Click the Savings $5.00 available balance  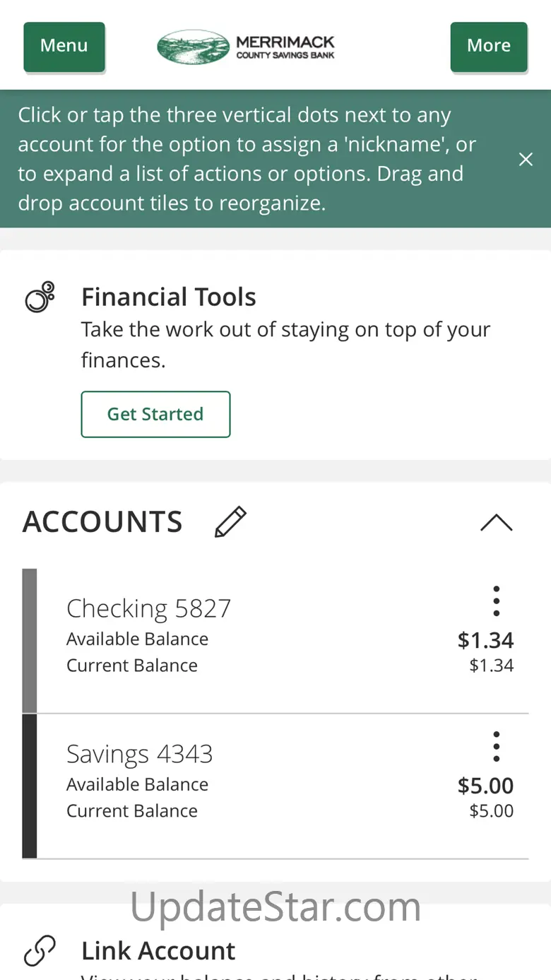[485, 786]
